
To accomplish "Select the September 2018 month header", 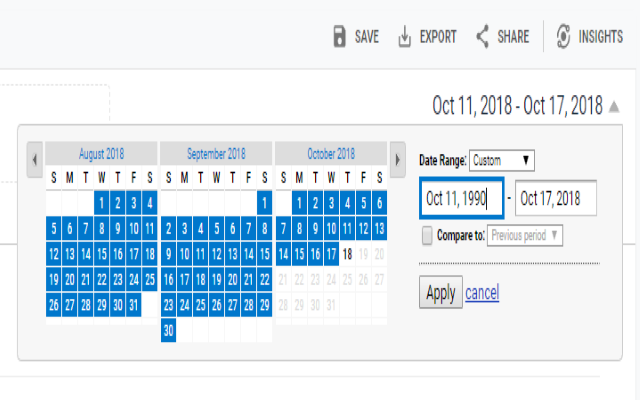I will click(216, 154).
